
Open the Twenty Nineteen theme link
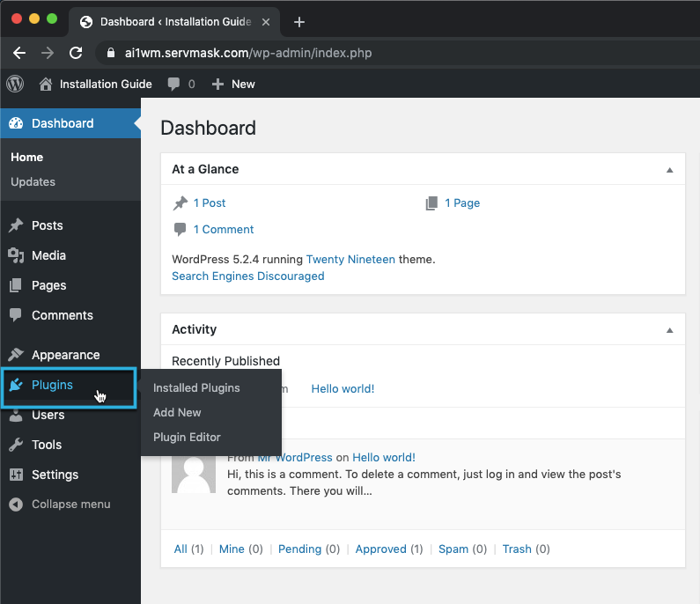[x=350, y=260]
